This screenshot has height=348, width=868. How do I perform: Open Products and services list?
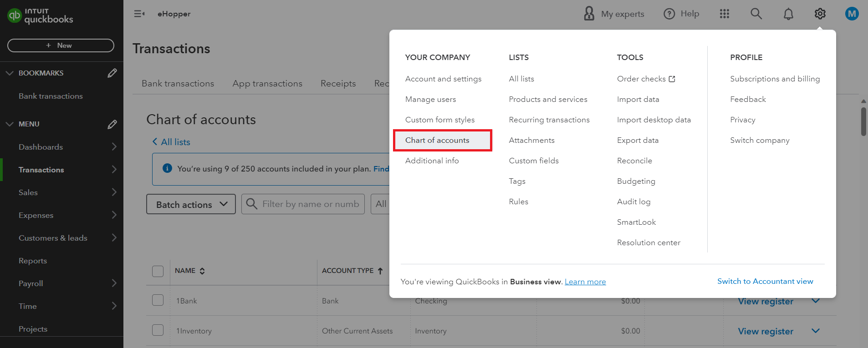coord(548,99)
